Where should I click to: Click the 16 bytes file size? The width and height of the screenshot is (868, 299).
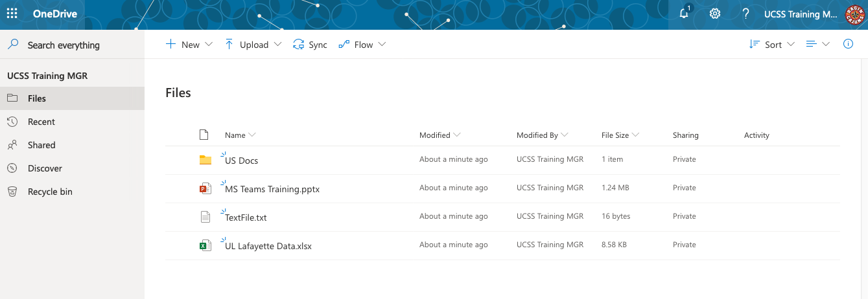616,216
